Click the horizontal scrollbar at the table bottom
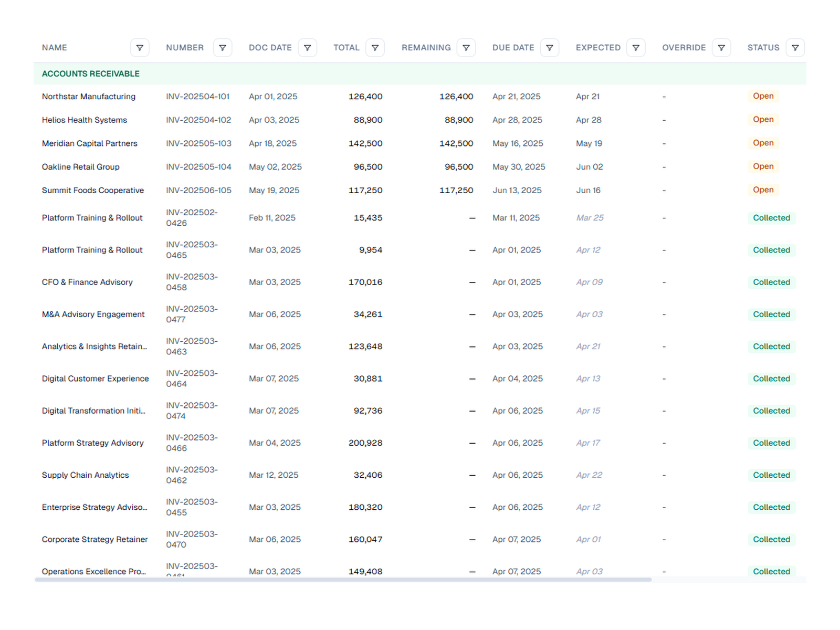This screenshot has height=630, width=840. click(343, 580)
